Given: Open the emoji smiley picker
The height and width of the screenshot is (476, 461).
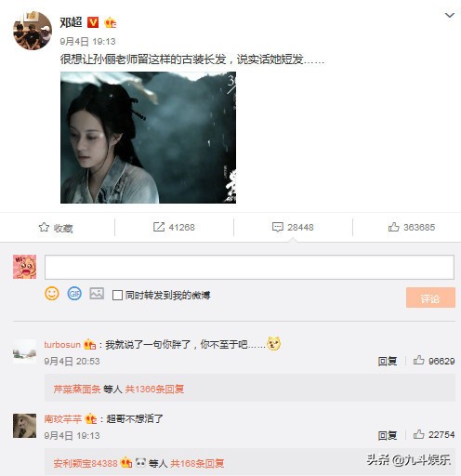Looking at the screenshot, I should coord(52,294).
